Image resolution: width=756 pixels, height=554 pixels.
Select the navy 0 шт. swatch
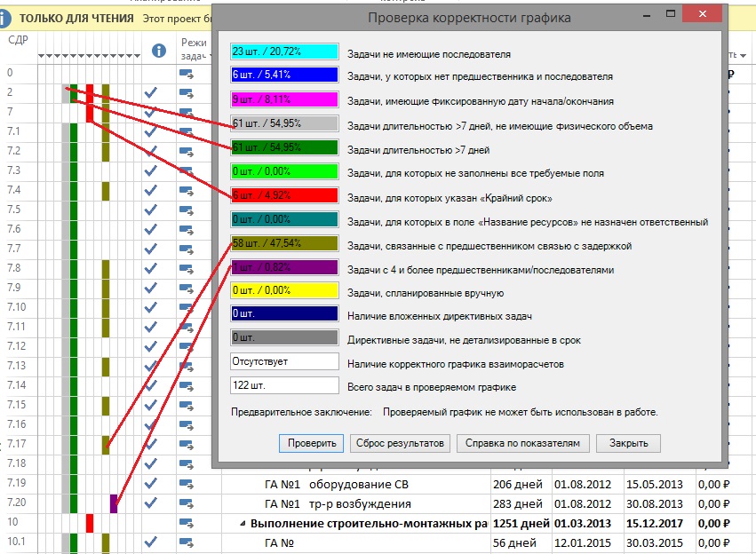pos(284,313)
